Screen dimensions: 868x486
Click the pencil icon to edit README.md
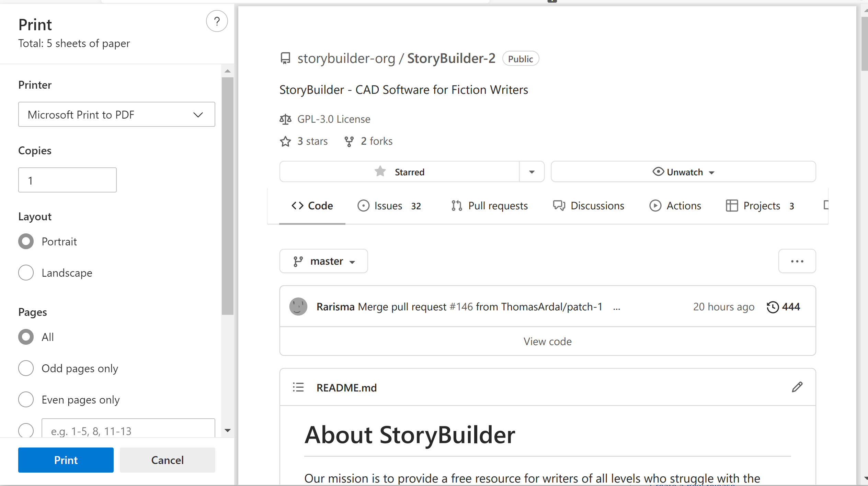click(797, 387)
